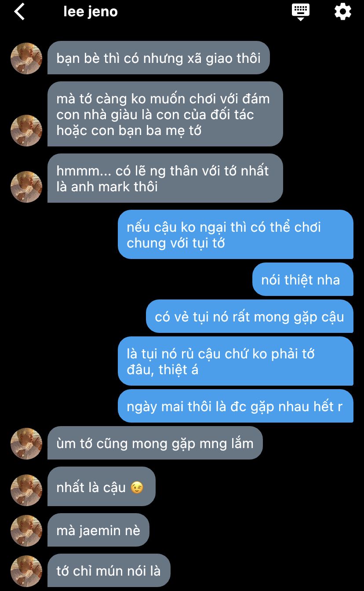Screen dimensions: 364x591
Task: Open the settings gear icon
Action: click(343, 12)
